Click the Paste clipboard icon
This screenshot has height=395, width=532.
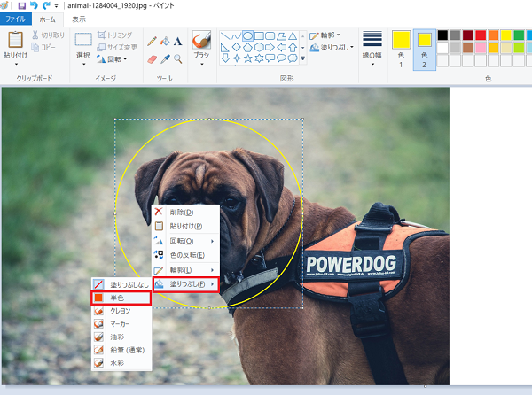click(x=15, y=40)
